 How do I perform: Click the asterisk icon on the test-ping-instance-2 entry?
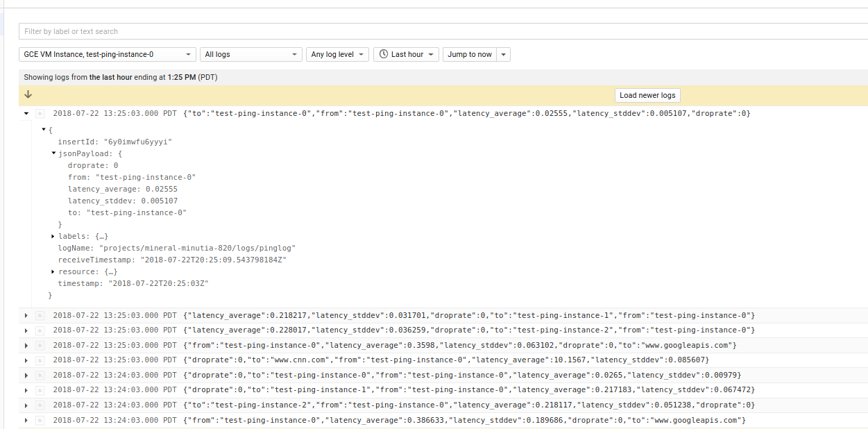click(40, 330)
